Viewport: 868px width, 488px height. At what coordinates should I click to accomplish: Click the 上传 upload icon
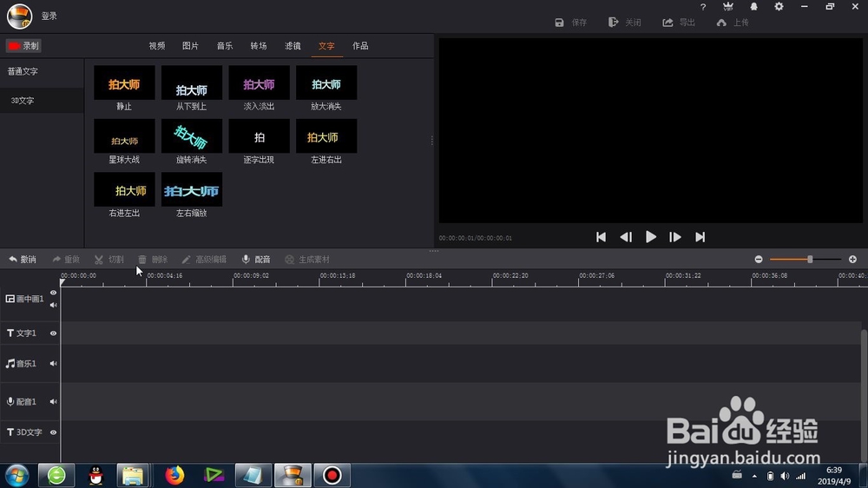[721, 23]
